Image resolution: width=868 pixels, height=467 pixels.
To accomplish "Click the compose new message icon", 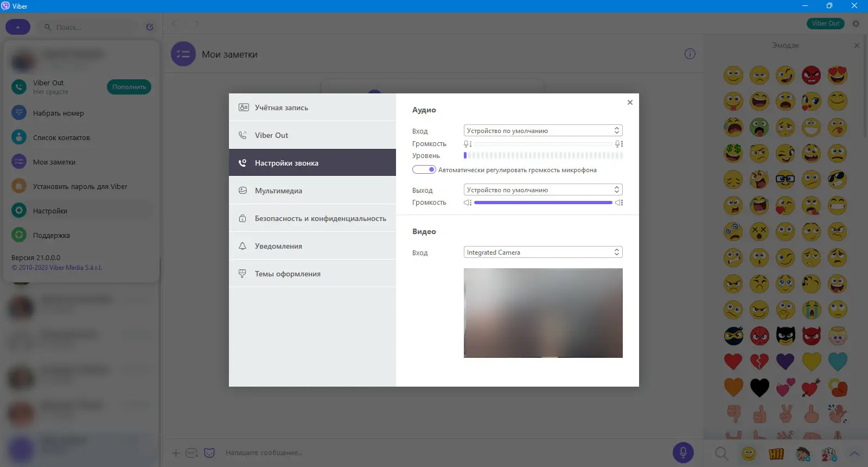I will tap(150, 27).
